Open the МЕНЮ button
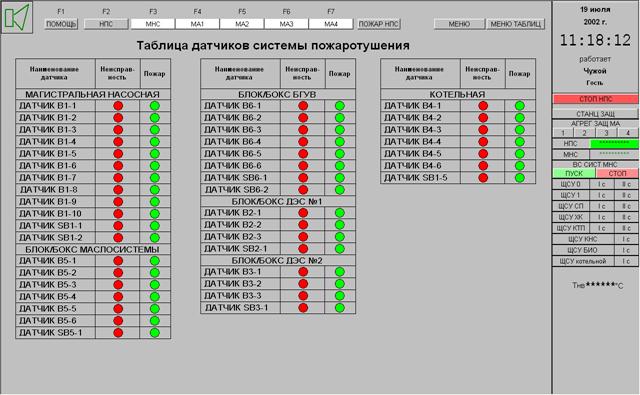The image size is (640, 395). pyautogui.click(x=459, y=24)
